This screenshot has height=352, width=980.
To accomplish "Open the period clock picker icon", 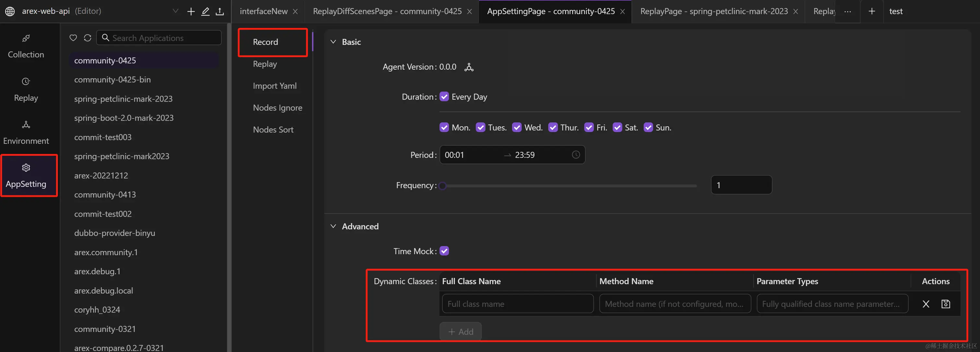I will click(576, 155).
